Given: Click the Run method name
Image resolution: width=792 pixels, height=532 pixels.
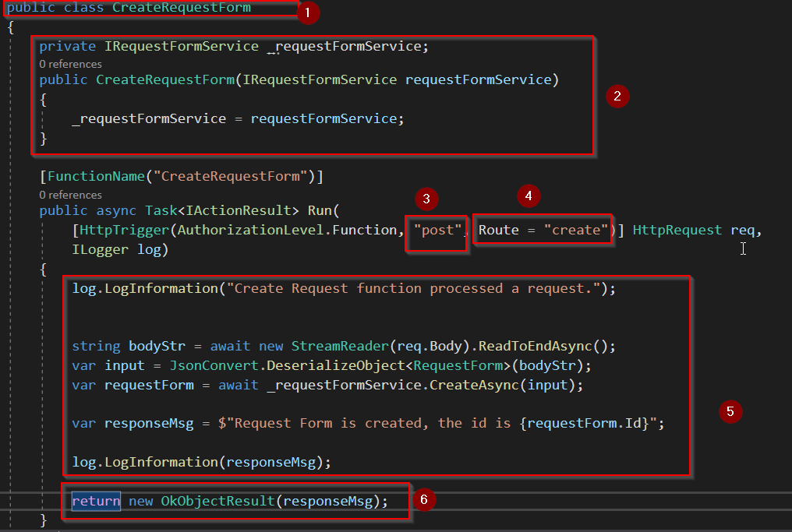Looking at the screenshot, I should tap(320, 210).
